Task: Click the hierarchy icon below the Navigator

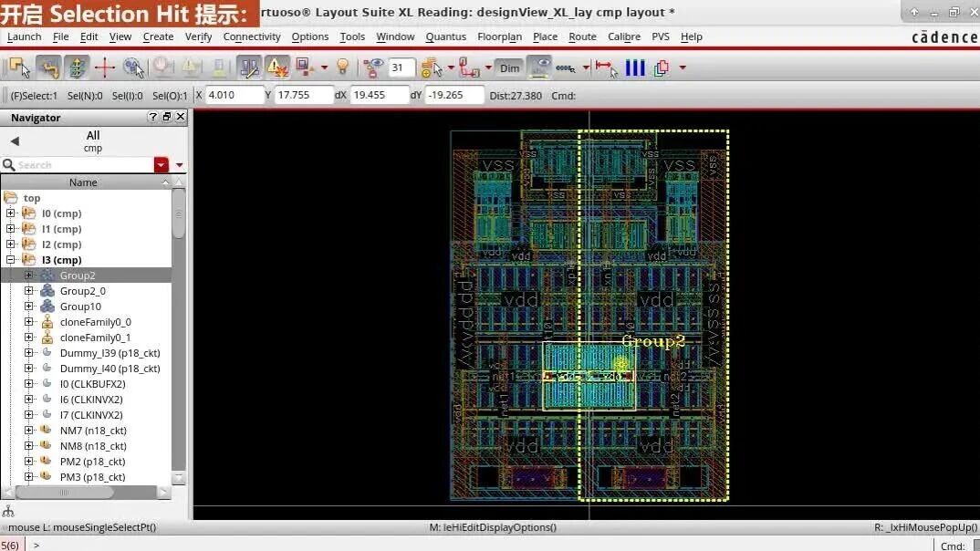Action: [x=8, y=511]
